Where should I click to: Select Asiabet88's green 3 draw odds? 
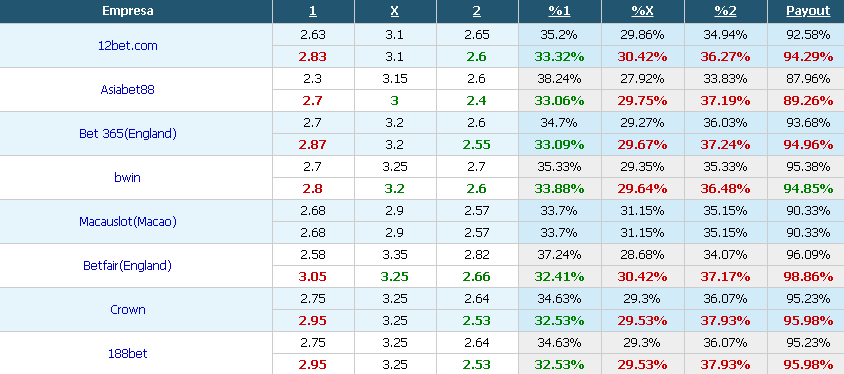[395, 101]
